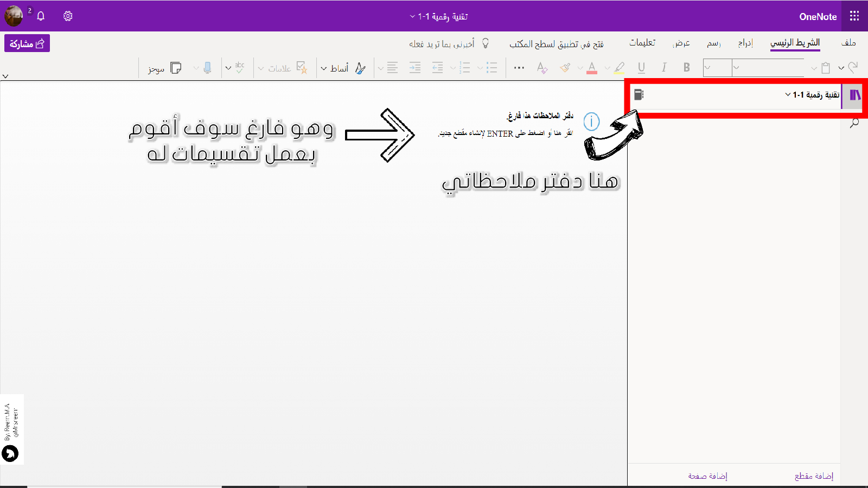Viewport: 868px width, 488px height.
Task: Click the notebooks library icon
Action: 855,95
